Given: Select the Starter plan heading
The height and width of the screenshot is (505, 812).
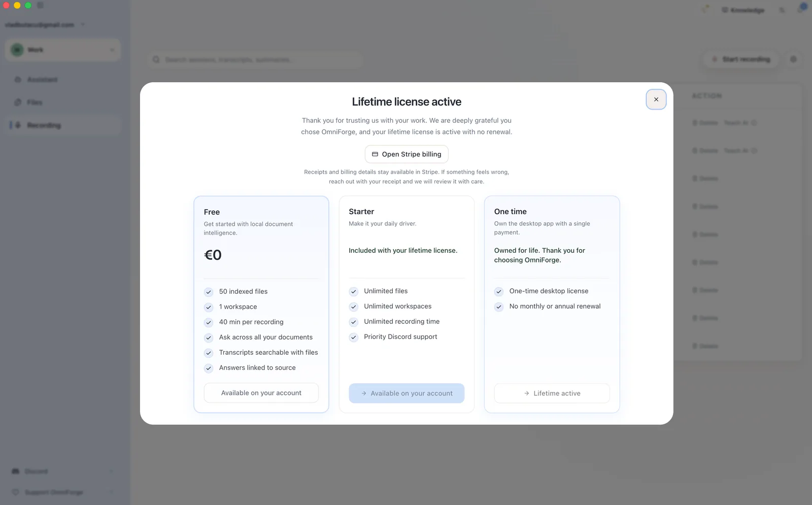Looking at the screenshot, I should click(x=361, y=212).
